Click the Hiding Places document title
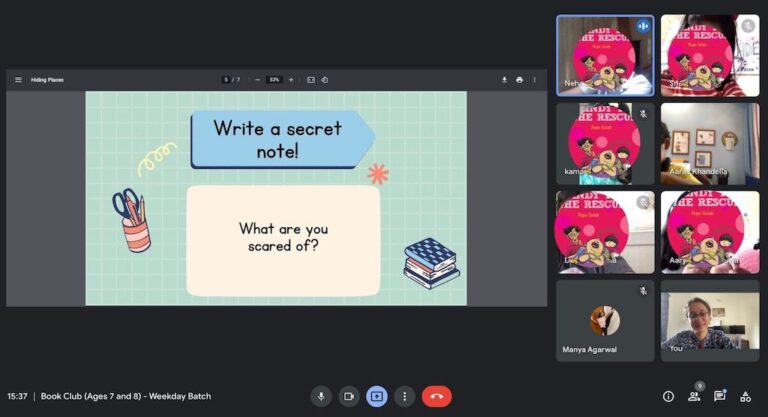 [x=47, y=80]
